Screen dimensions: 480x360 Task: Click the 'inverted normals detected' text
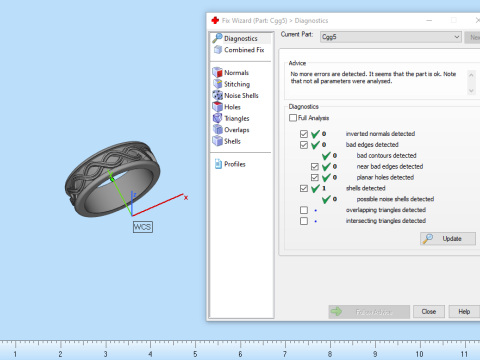tap(380, 134)
